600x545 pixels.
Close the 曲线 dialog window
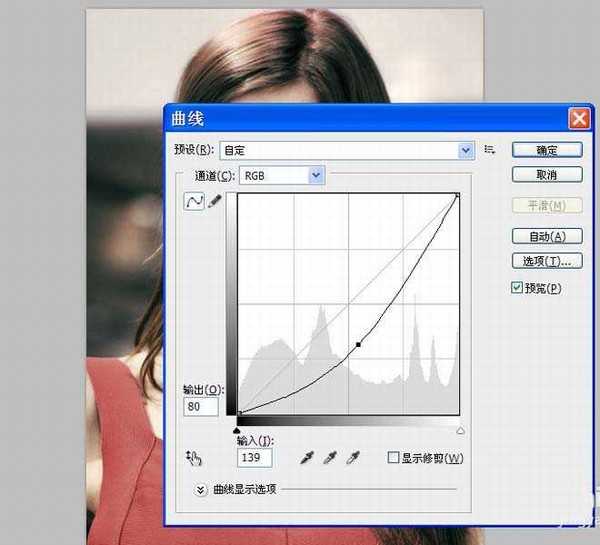[x=579, y=118]
